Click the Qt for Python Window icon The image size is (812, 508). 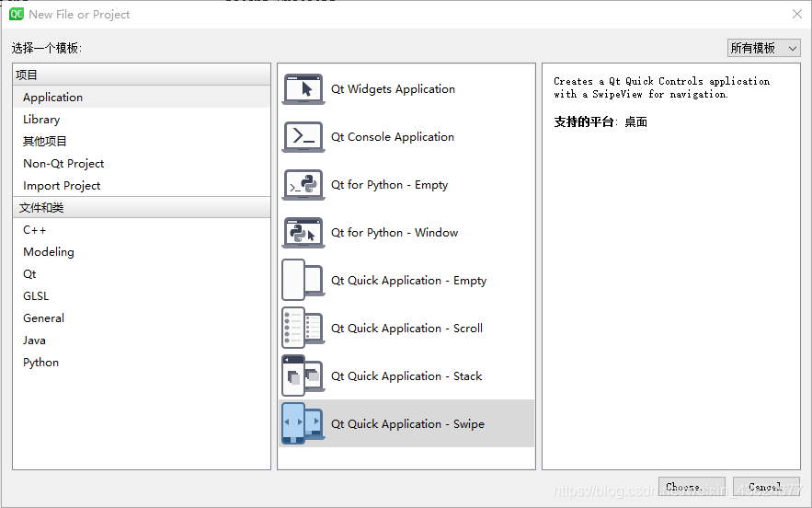pyautogui.click(x=303, y=233)
